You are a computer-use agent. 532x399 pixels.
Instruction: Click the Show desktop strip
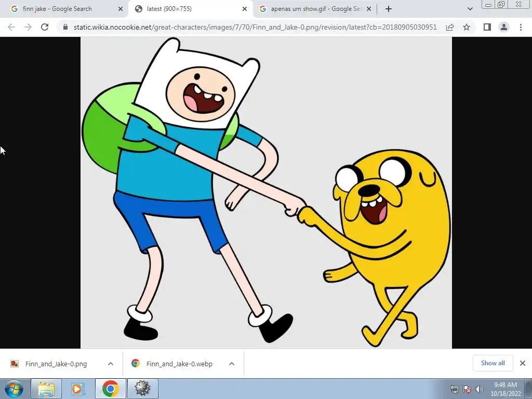[x=528, y=389]
